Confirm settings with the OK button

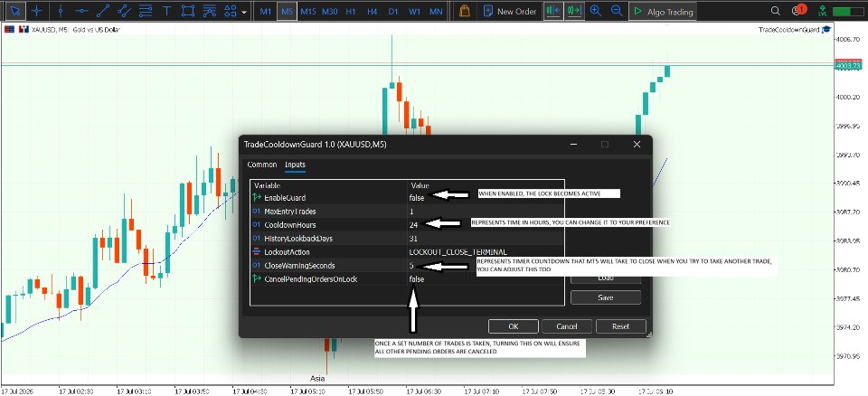point(514,326)
